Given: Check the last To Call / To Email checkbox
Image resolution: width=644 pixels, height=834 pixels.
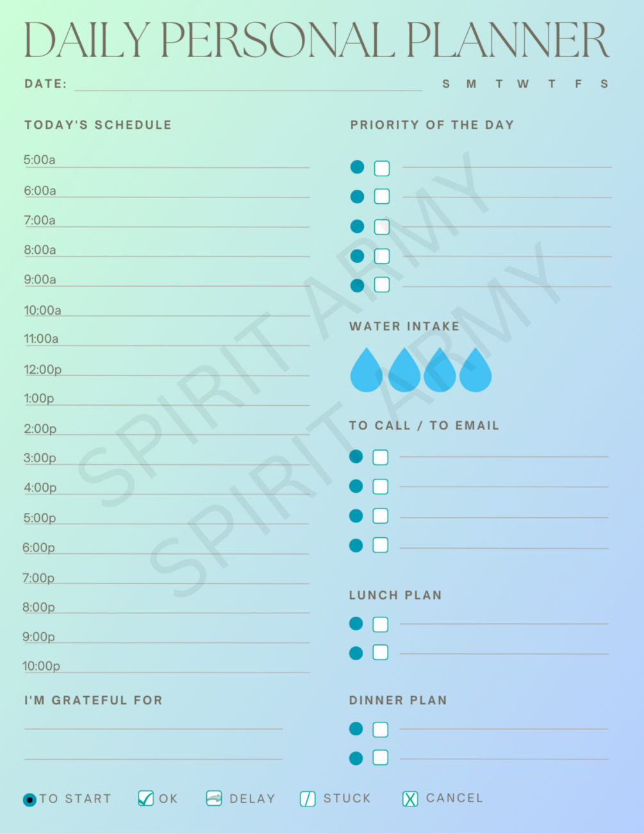Looking at the screenshot, I should (x=381, y=546).
